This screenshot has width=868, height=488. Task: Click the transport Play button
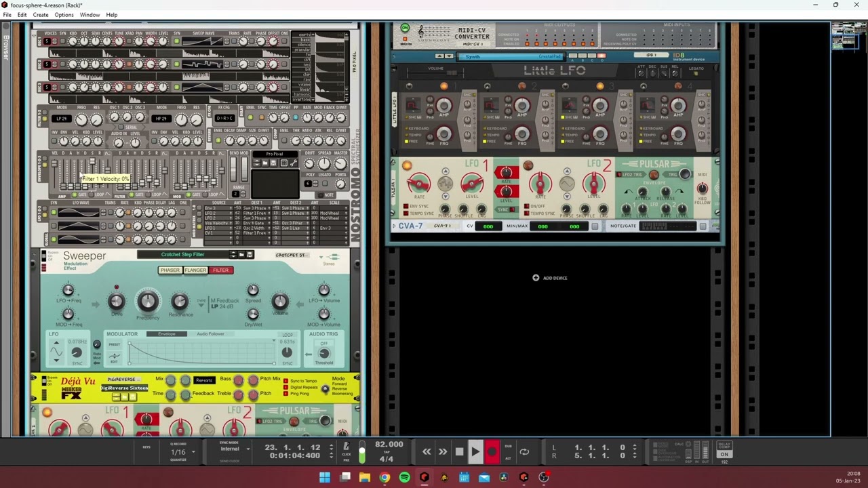click(x=475, y=451)
